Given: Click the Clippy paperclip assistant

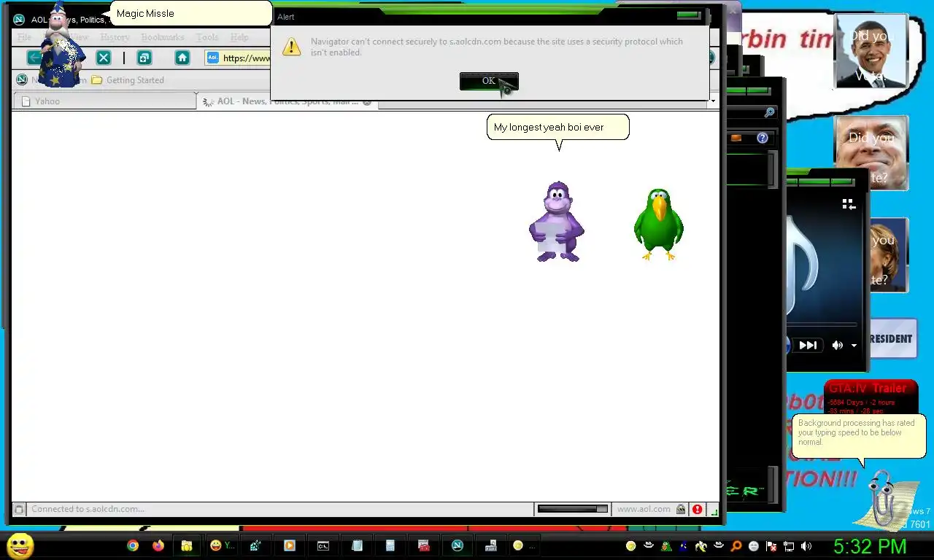Looking at the screenshot, I should pos(884,499).
